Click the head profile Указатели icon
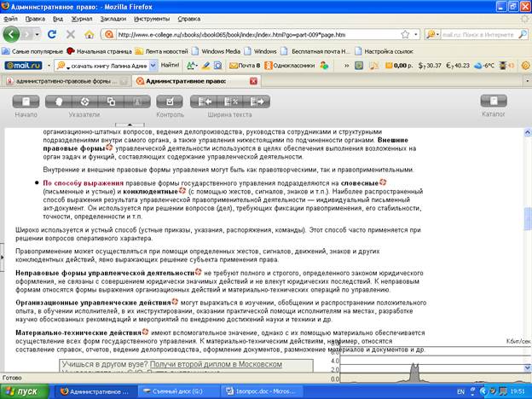The width and height of the screenshot is (532, 399). coord(58,101)
